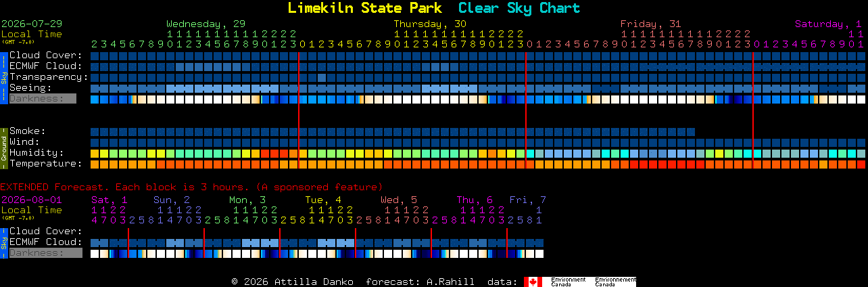
Task: Open the Temperature row label
Action: pos(46,164)
